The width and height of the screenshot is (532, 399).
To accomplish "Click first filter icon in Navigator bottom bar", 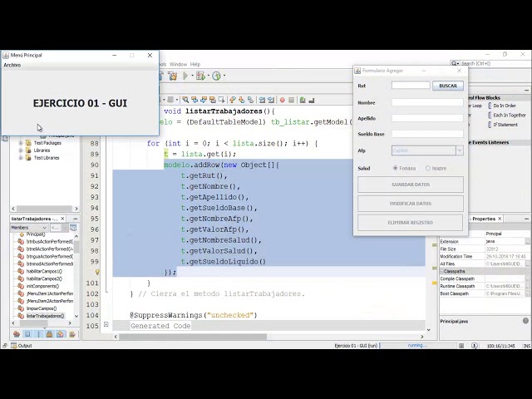I will pyautogui.click(x=17, y=334).
